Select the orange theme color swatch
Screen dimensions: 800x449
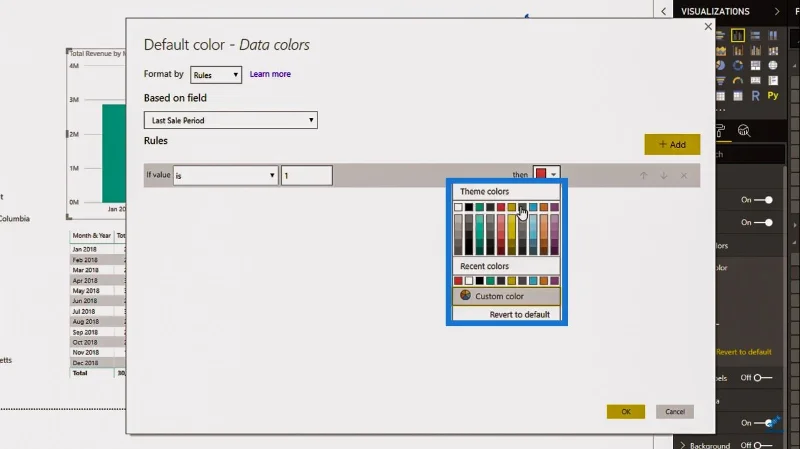[x=544, y=207]
